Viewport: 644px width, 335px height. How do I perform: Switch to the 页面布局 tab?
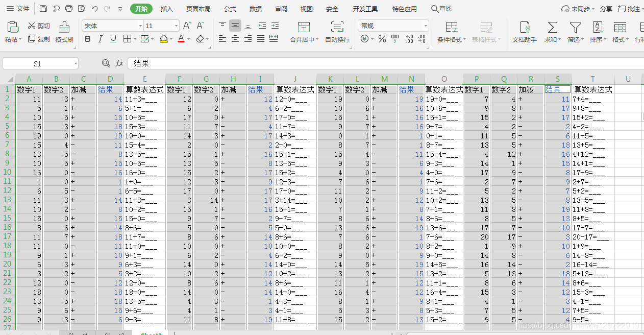pyautogui.click(x=198, y=9)
